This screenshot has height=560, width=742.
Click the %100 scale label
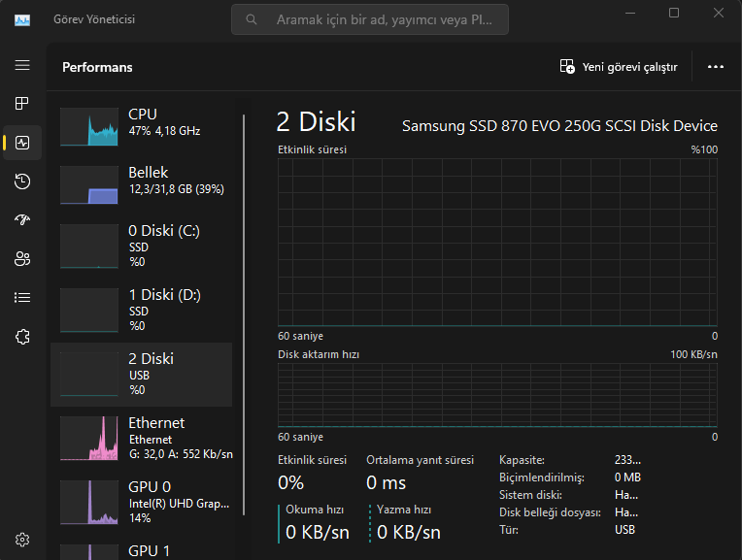[704, 149]
